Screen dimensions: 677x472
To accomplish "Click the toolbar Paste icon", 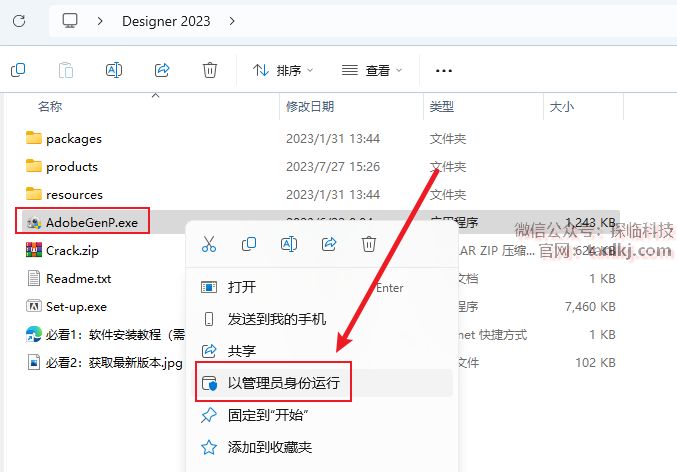I will [66, 70].
